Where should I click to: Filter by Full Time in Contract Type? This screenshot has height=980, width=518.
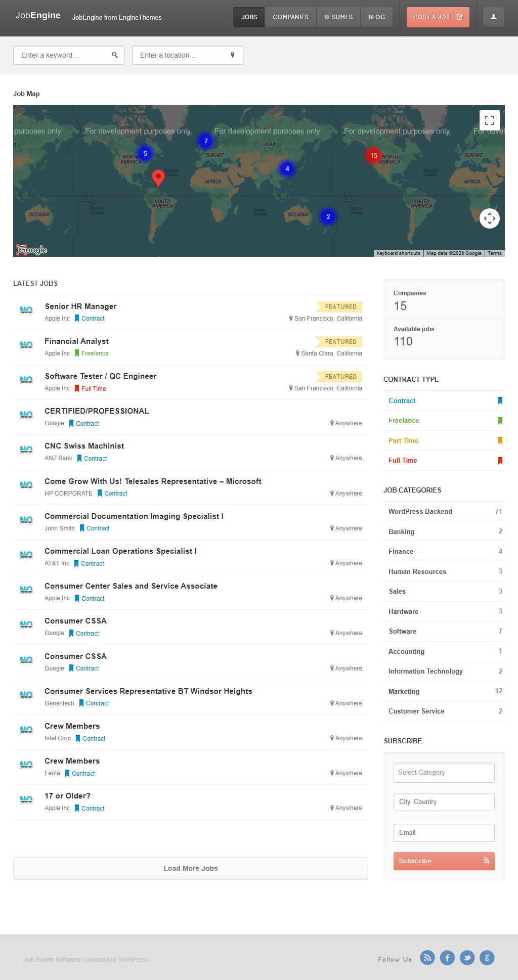(x=403, y=461)
